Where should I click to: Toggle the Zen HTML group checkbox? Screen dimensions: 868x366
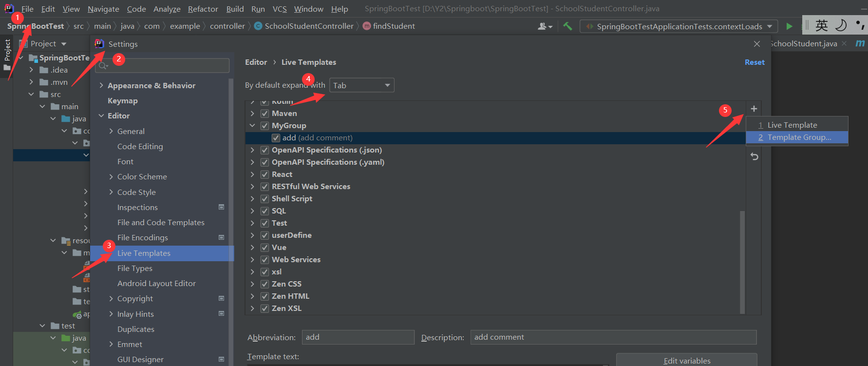[x=264, y=296]
